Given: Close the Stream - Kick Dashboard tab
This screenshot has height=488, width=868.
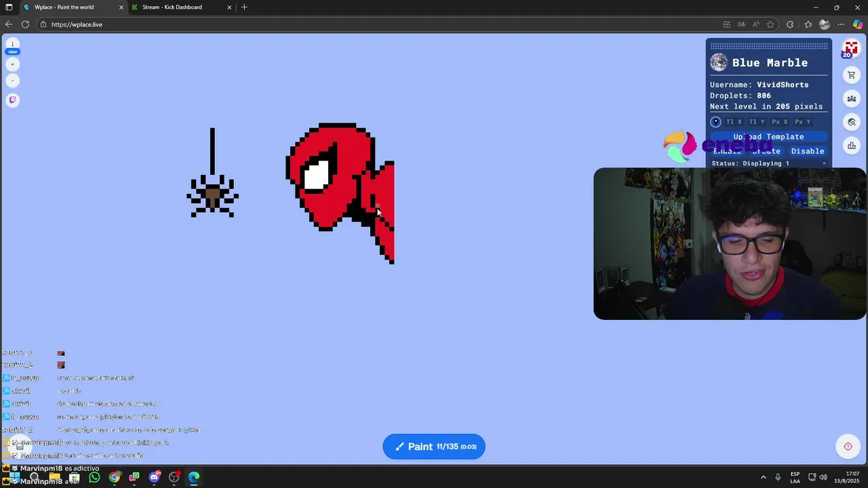Looking at the screenshot, I should coord(229,7).
